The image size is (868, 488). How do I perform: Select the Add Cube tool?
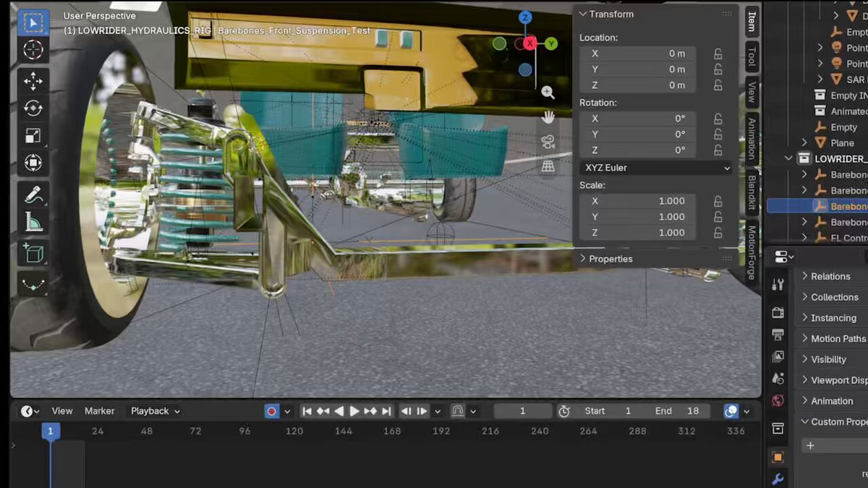coord(33,253)
